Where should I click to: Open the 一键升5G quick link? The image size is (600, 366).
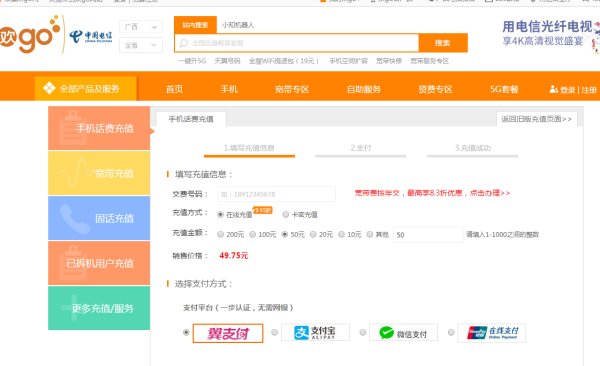192,61
